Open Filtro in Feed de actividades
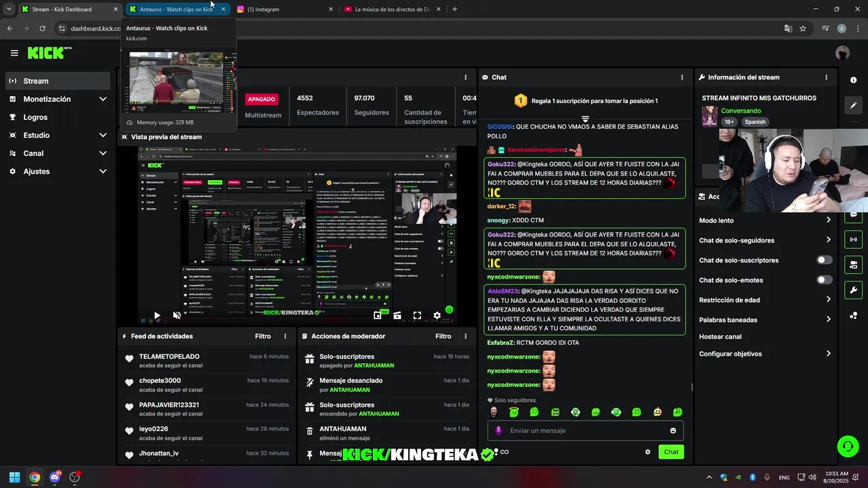Viewport: 868px width, 488px height. (262, 336)
